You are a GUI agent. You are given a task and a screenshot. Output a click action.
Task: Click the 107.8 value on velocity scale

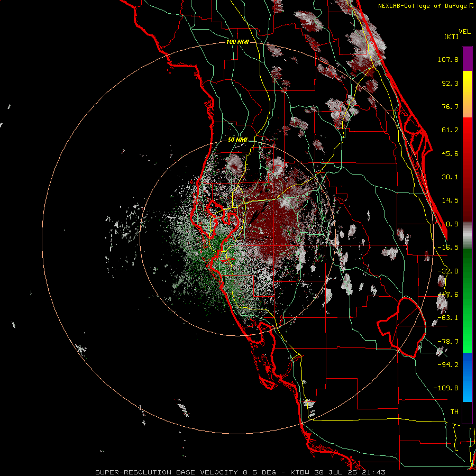pos(448,59)
